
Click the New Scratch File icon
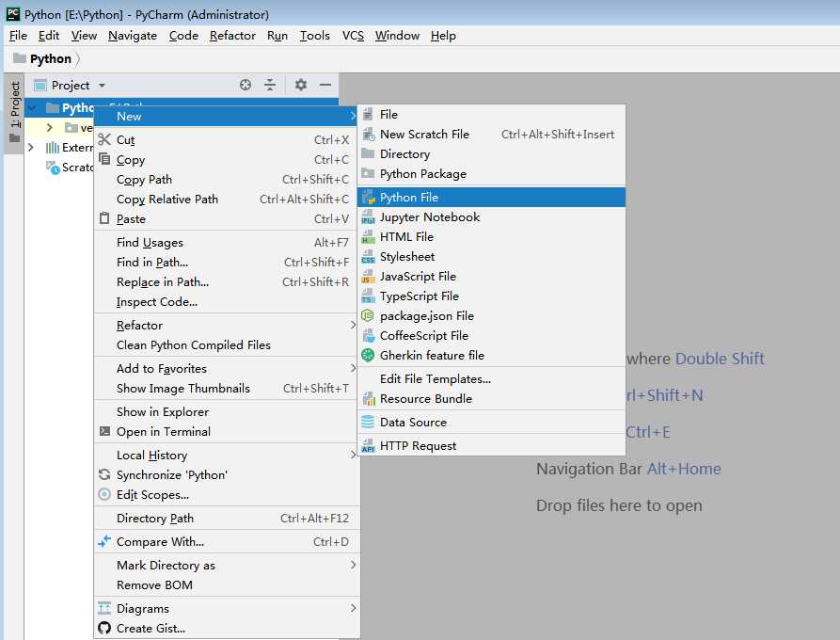click(x=368, y=134)
